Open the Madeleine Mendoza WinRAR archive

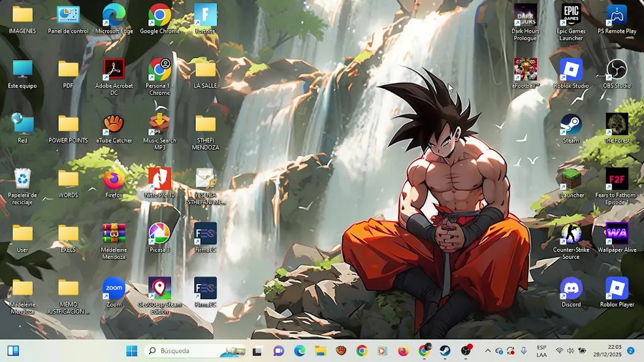coord(114,241)
